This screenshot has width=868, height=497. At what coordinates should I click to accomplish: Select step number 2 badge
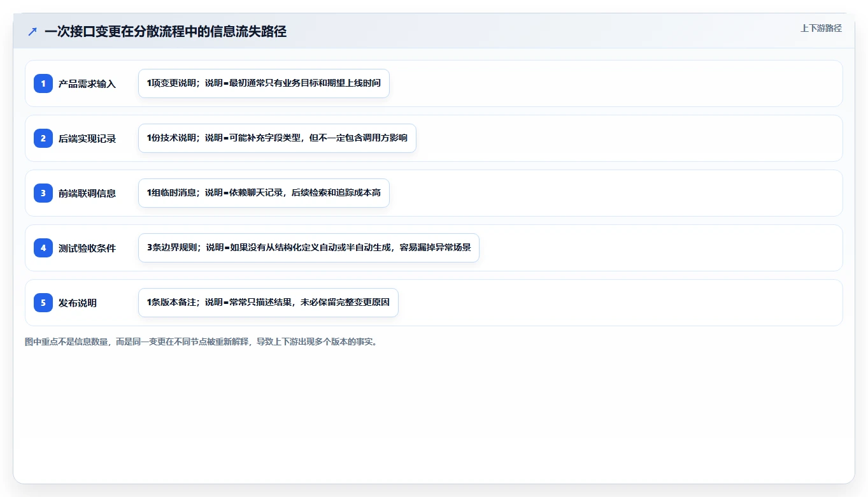[43, 138]
